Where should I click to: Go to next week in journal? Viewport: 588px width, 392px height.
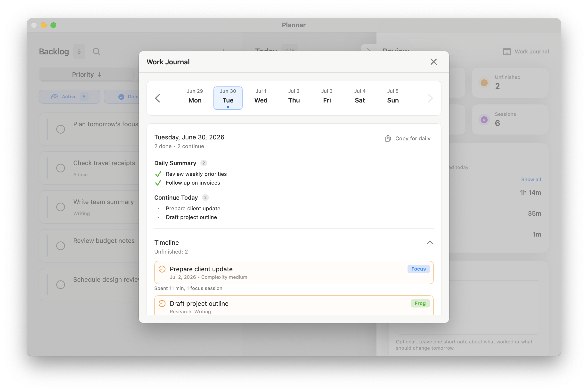point(430,98)
